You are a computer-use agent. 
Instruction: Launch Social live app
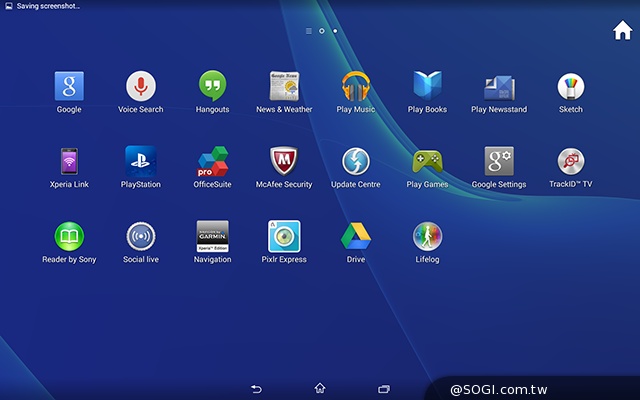click(x=141, y=236)
